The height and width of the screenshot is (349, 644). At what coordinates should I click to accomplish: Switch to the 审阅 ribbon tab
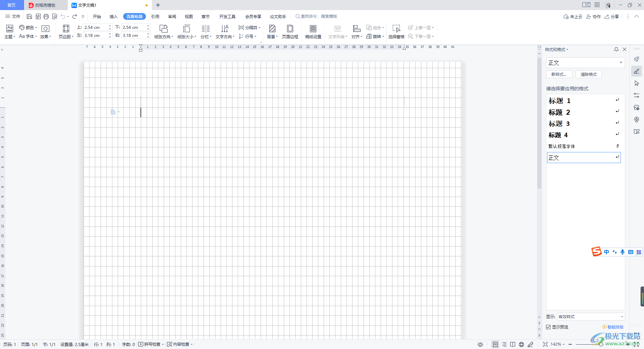click(x=172, y=16)
